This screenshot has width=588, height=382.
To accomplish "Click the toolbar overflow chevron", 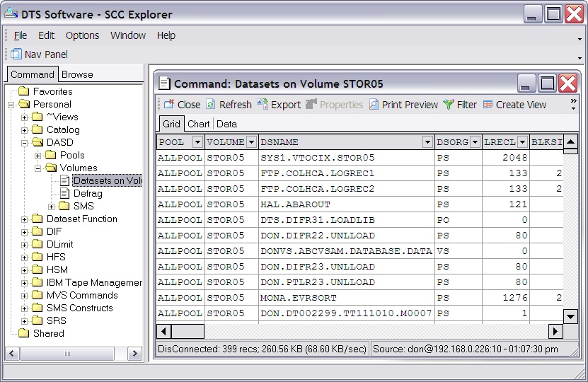I will pyautogui.click(x=573, y=104).
